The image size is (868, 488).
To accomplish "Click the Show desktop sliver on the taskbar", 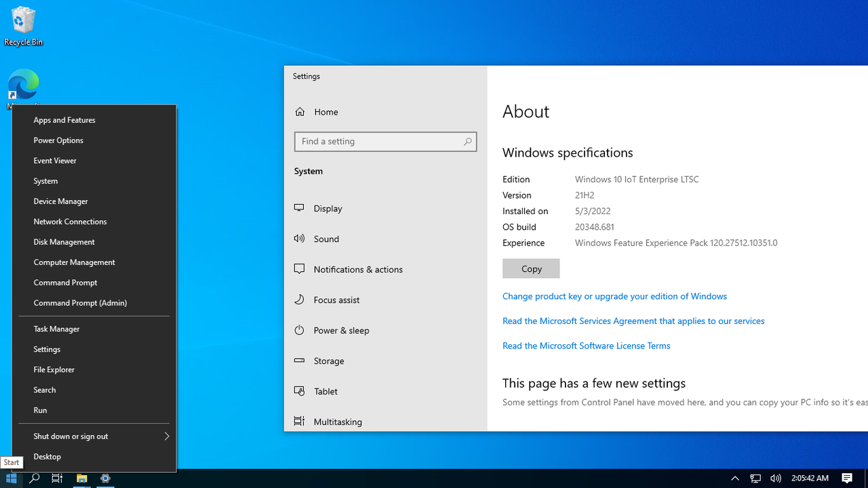I will pos(866,478).
